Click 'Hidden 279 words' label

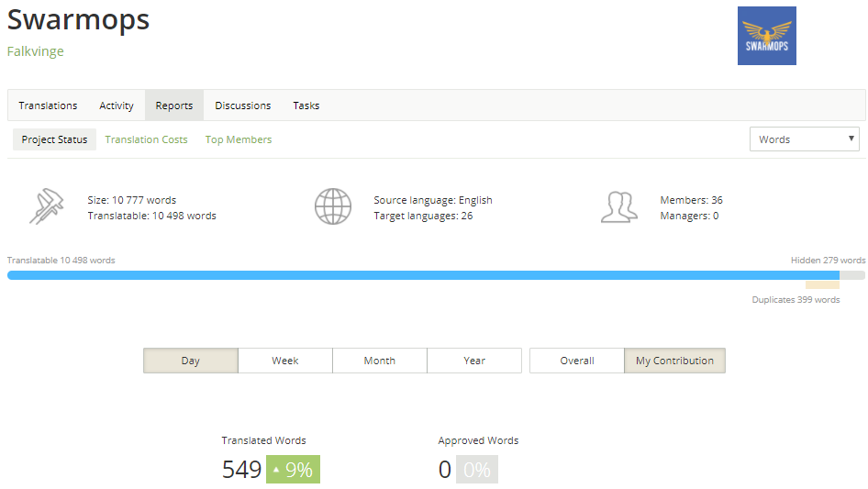pyautogui.click(x=828, y=260)
